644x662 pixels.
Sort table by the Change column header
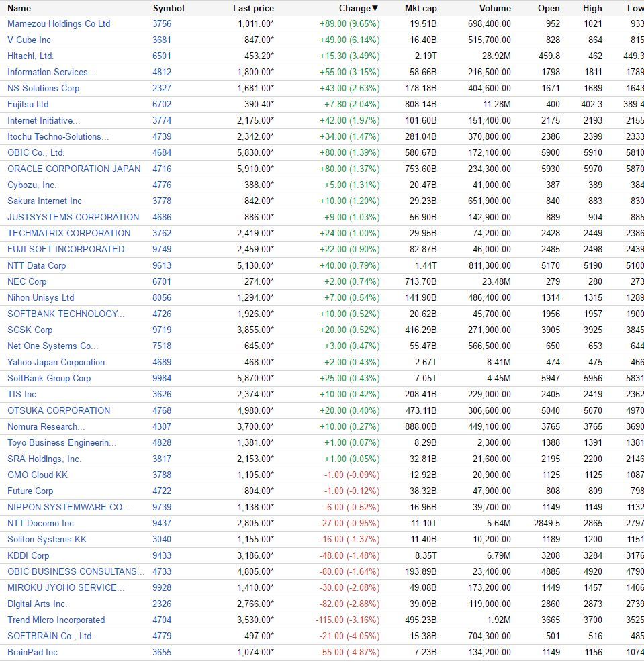click(359, 9)
